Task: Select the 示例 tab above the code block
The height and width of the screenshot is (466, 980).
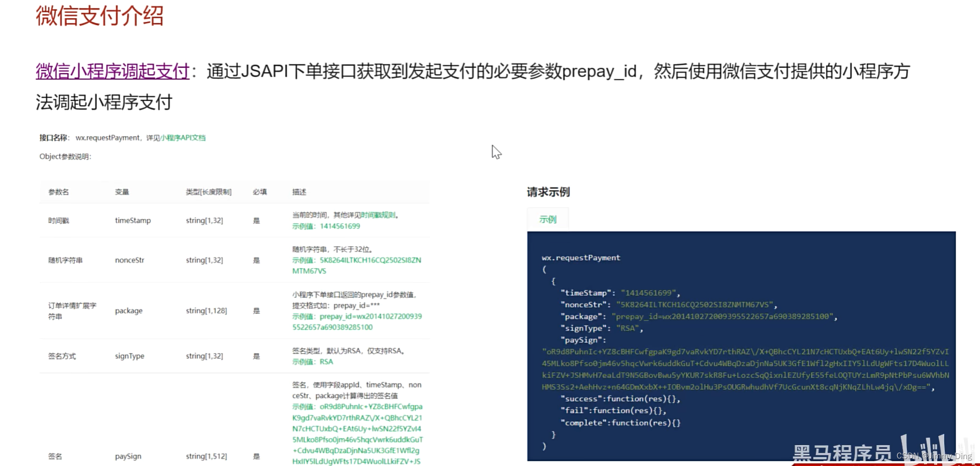Action: tap(548, 219)
